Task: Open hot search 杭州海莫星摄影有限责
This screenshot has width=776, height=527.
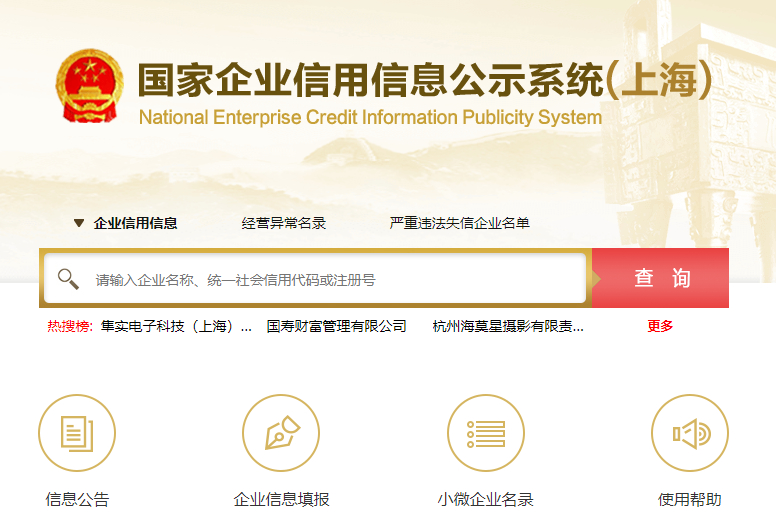Action: click(x=508, y=326)
